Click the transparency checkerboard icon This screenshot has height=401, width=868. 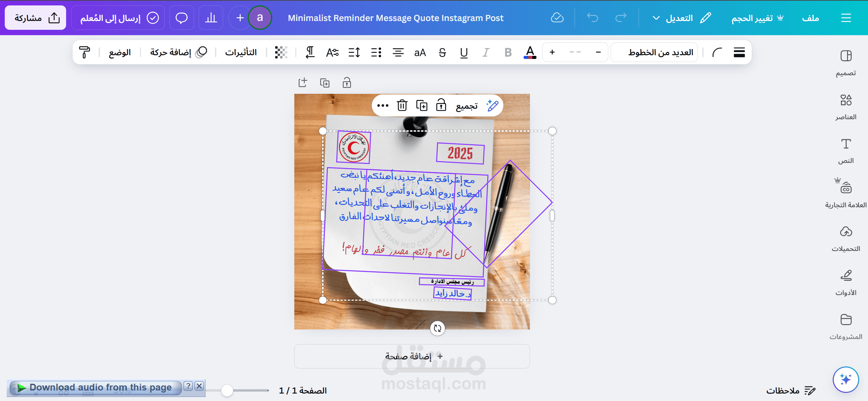281,52
